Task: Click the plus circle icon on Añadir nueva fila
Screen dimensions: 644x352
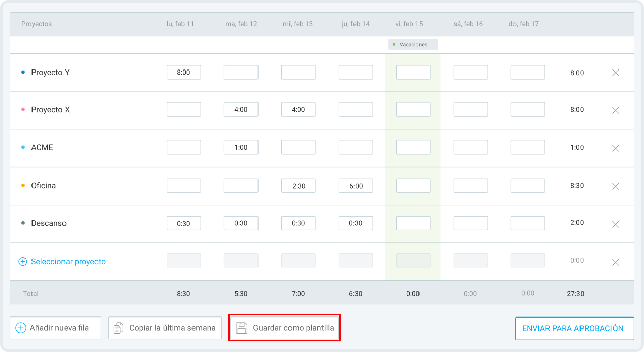Action: pyautogui.click(x=20, y=328)
